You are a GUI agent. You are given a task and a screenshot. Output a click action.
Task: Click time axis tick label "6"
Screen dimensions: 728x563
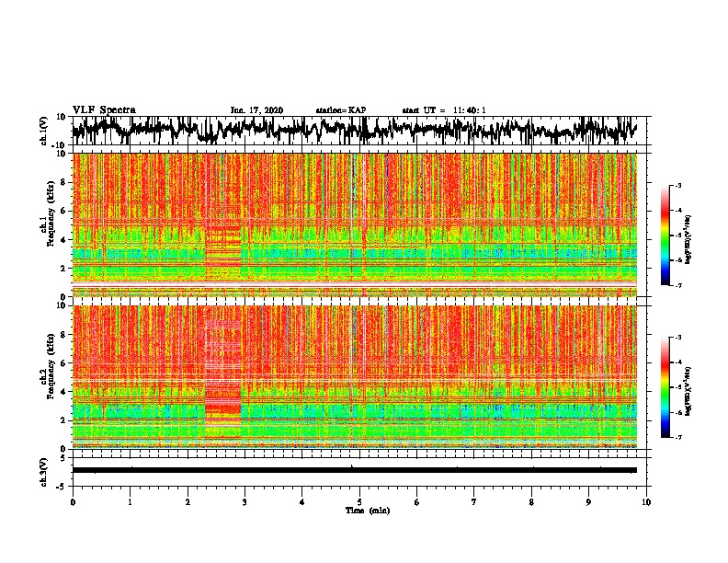coord(417,502)
